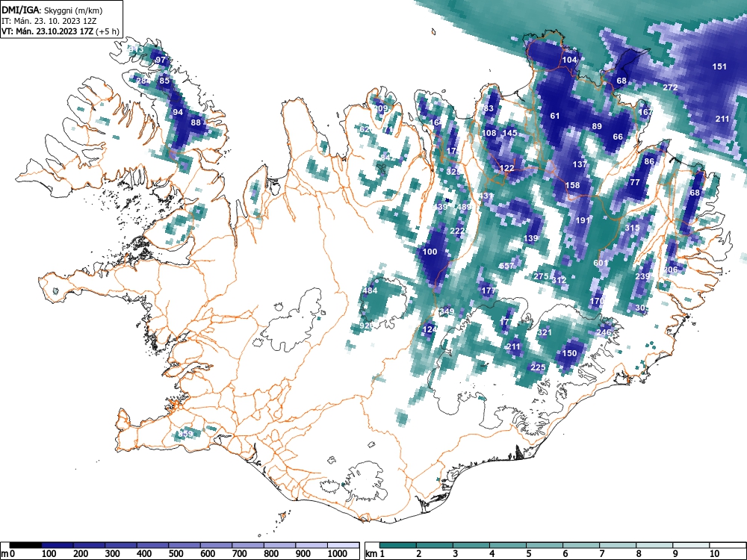Click the visibility value 97 in the Westfjords
747x560 pixels.
pyautogui.click(x=161, y=60)
